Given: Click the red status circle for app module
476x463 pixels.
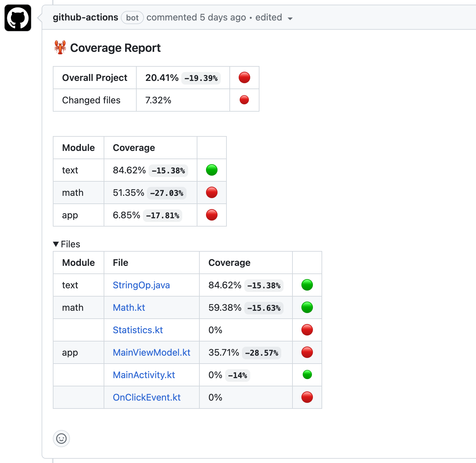Looking at the screenshot, I should (x=212, y=215).
